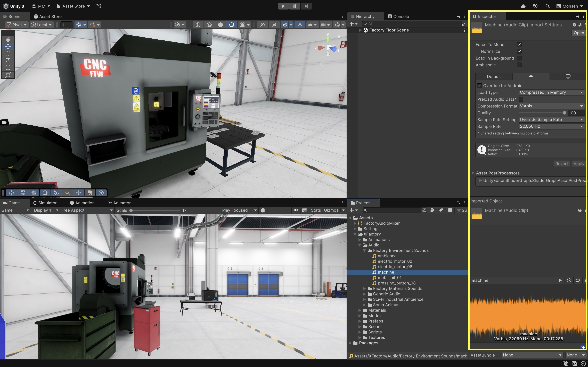Expand the Factory Materials Sounds folder
The image size is (588, 367).
(364, 289)
